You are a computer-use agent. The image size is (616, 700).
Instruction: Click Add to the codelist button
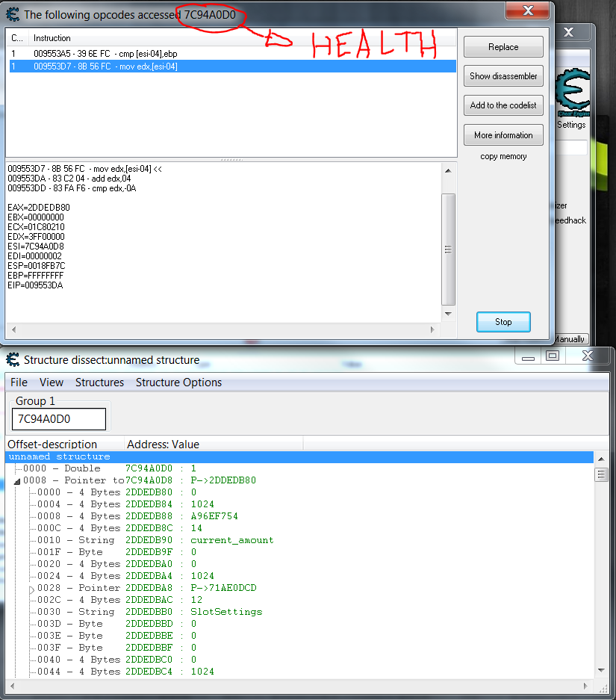point(503,105)
